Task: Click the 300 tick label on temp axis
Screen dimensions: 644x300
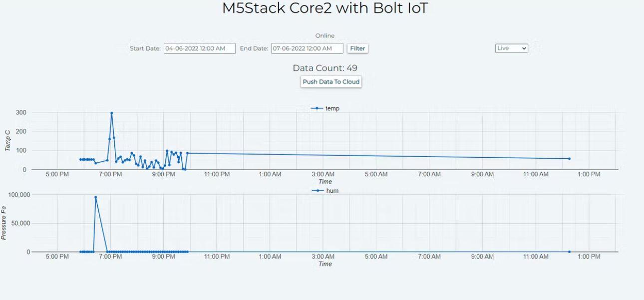Action: (x=20, y=112)
